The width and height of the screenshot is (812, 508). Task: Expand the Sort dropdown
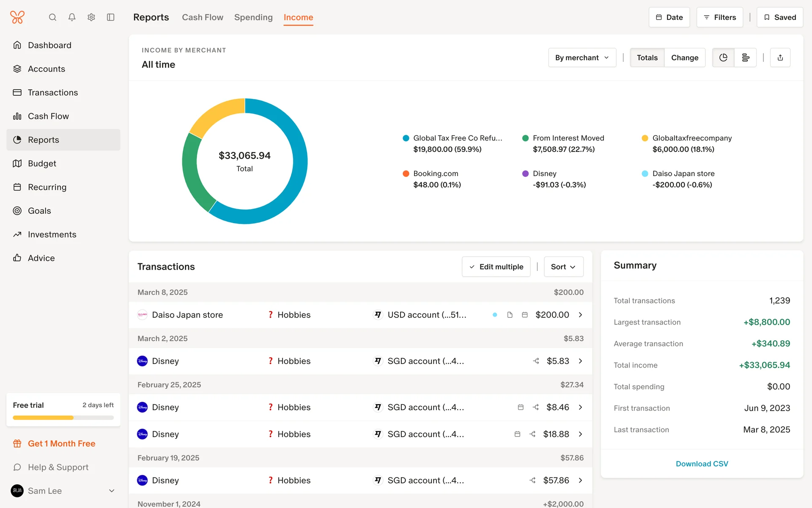563,267
